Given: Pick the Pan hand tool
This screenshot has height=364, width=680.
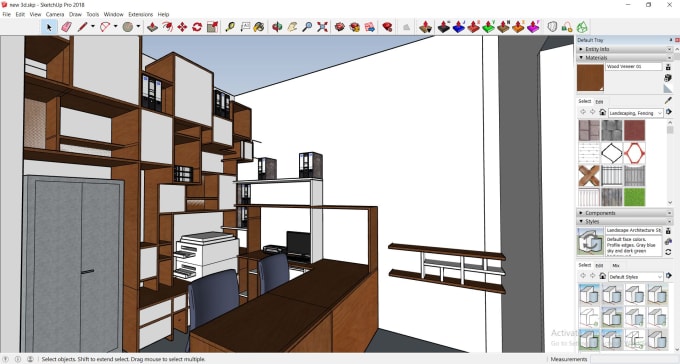Looking at the screenshot, I should 292,27.
